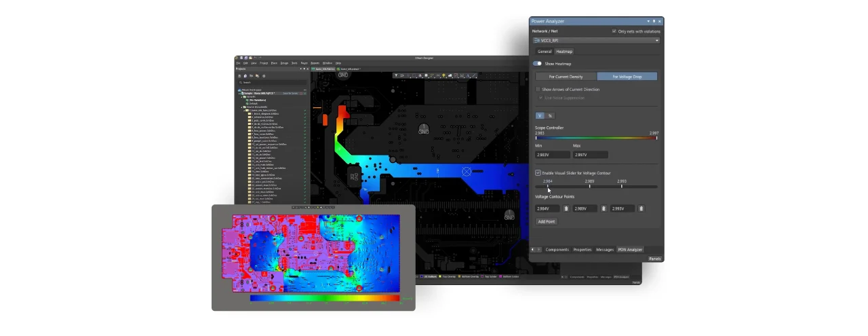Open the Power Analyzer panel options arrow
This screenshot has height=336, width=868.
click(648, 21)
